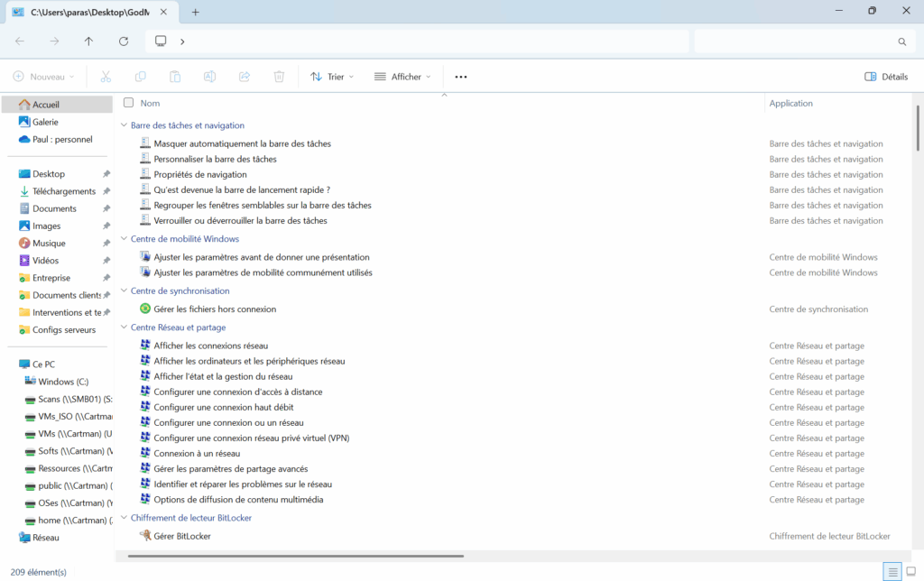Select Configurer une connexion réseau privé virtuel (VPN)
924x581 pixels.
click(252, 438)
